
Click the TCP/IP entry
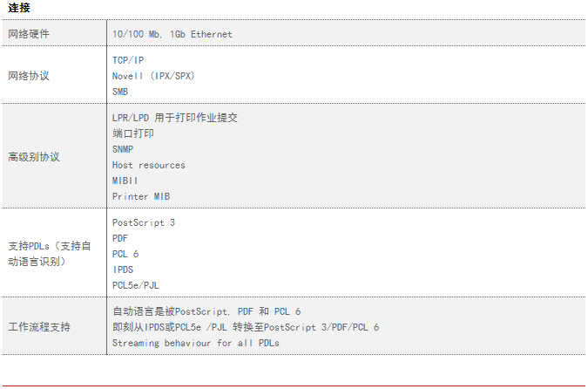128,60
